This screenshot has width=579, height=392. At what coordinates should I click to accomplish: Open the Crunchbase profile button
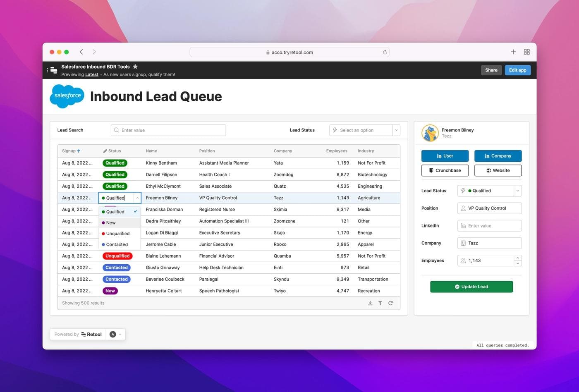pyautogui.click(x=445, y=170)
